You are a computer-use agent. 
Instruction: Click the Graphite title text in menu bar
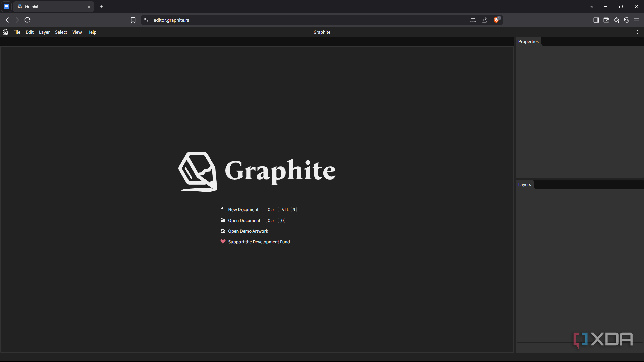[x=322, y=32]
